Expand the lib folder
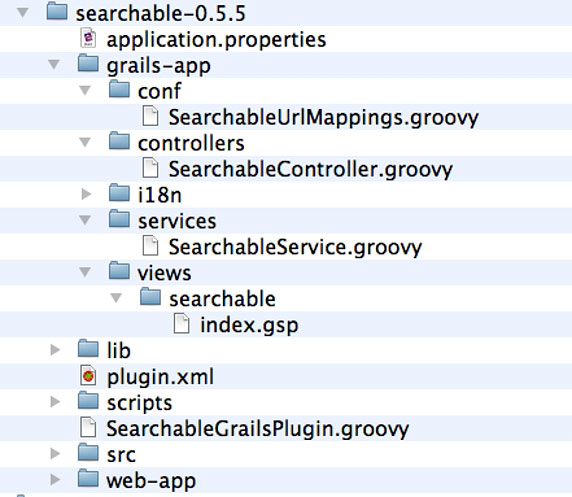Screen dimensions: 572x497 (55, 350)
